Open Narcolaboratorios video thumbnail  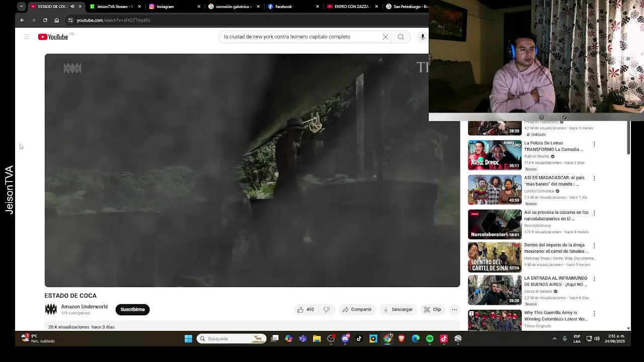495,225
